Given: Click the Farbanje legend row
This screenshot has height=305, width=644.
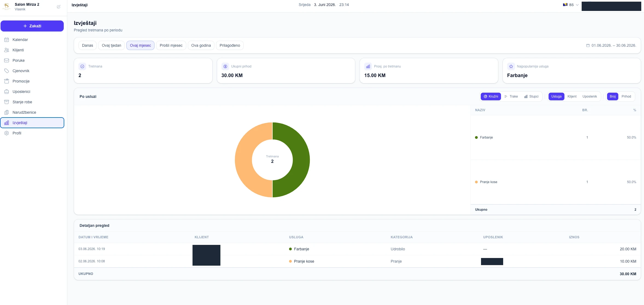Looking at the screenshot, I should pyautogui.click(x=555, y=137).
